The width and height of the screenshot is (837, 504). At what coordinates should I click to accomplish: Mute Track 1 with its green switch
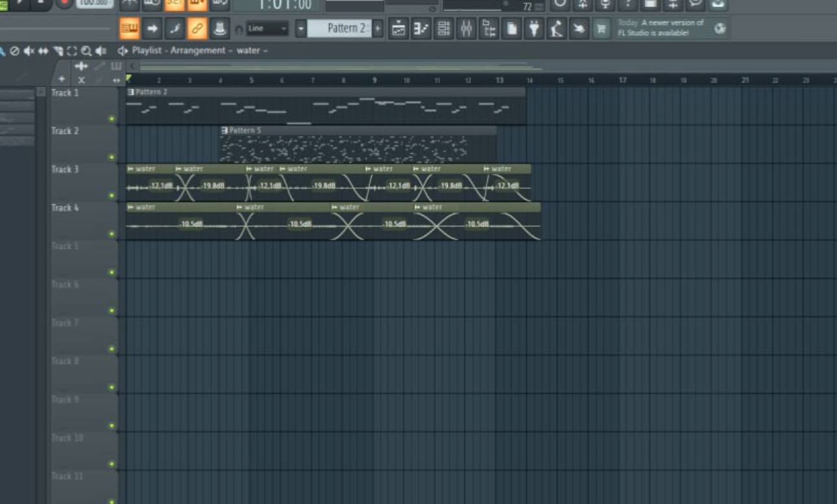click(x=112, y=119)
